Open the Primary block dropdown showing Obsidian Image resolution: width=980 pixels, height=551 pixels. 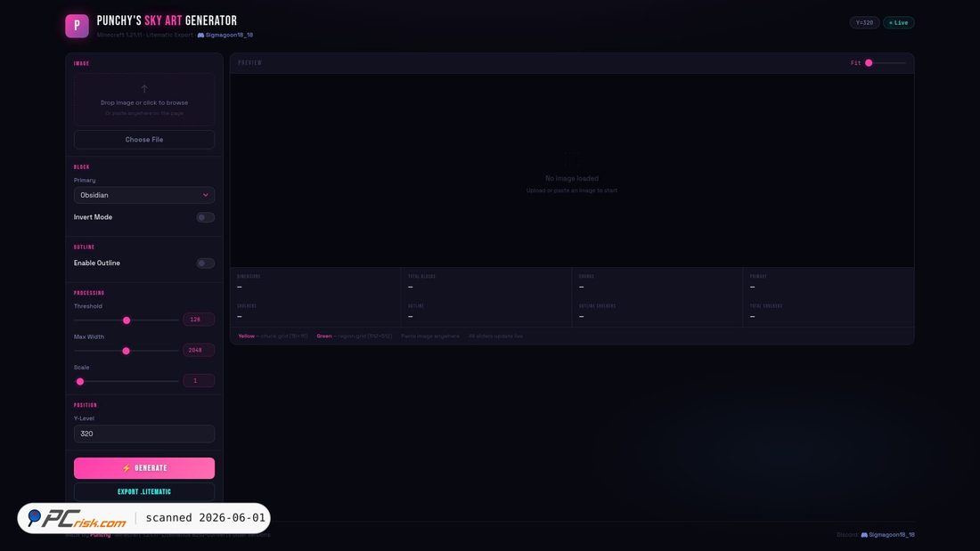pos(144,195)
